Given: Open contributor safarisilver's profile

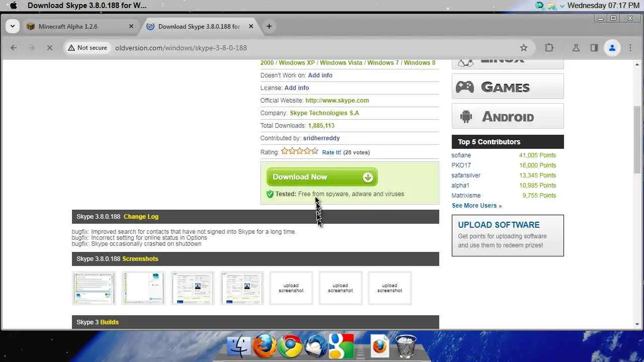Looking at the screenshot, I should point(466,175).
